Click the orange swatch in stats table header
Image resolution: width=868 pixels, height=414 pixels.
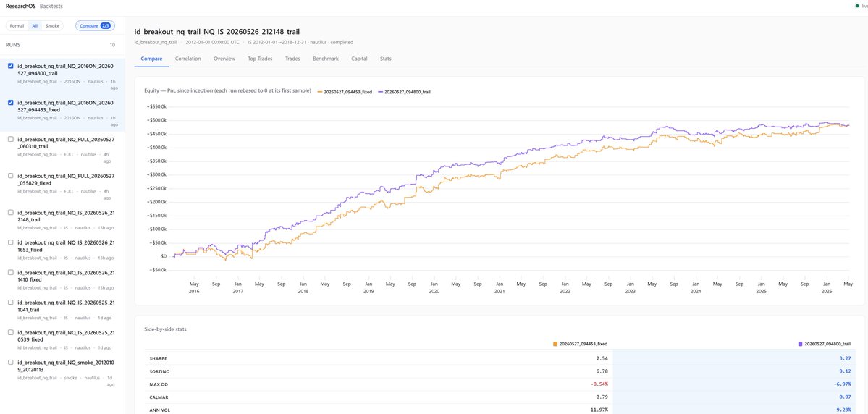coord(555,344)
